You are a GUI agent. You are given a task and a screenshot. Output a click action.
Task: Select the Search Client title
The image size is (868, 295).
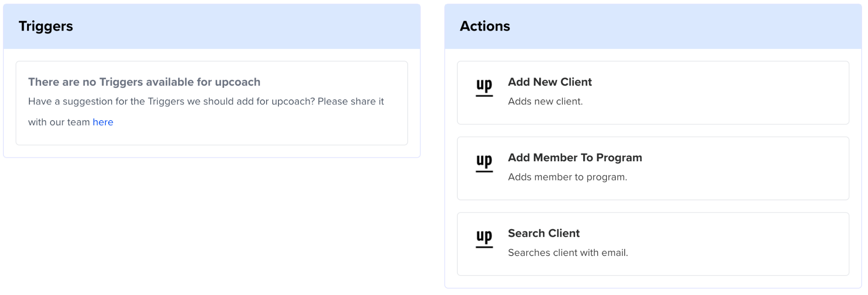tap(544, 233)
